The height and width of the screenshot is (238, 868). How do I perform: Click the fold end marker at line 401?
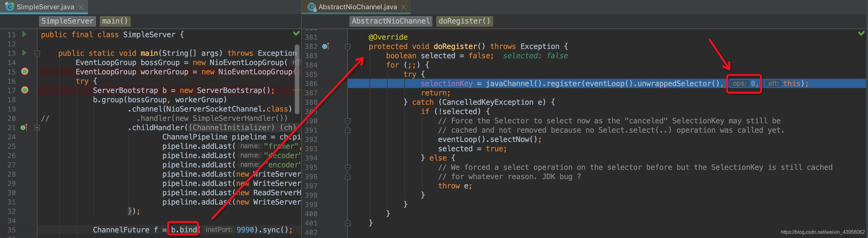click(x=348, y=223)
